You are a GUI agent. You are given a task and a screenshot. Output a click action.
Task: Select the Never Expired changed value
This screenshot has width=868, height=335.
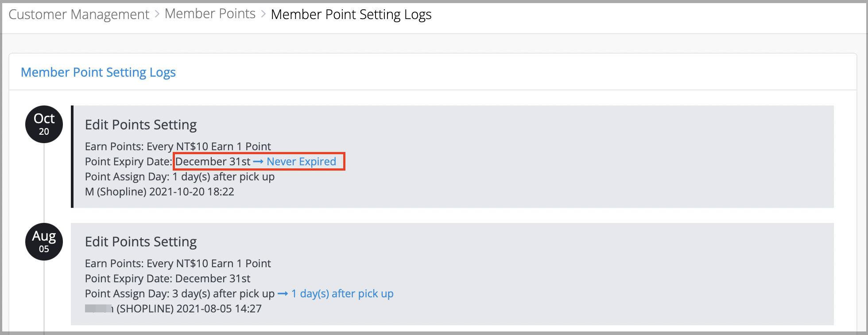[x=301, y=162]
